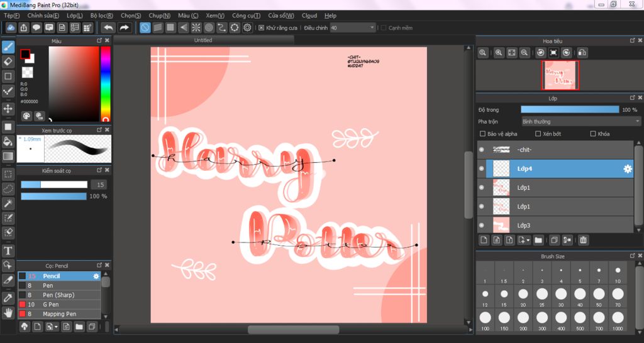644x343 pixels.
Task: Hide the -chit- layer
Action: pos(482,150)
